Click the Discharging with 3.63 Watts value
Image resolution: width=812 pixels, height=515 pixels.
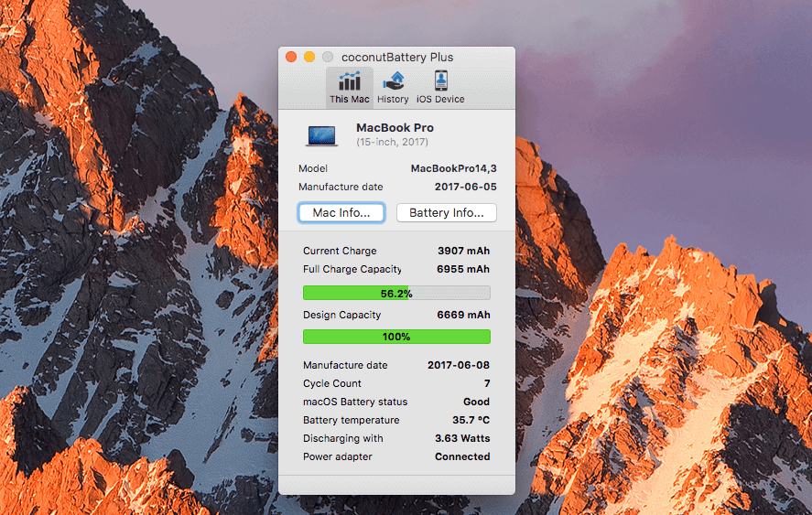(461, 438)
